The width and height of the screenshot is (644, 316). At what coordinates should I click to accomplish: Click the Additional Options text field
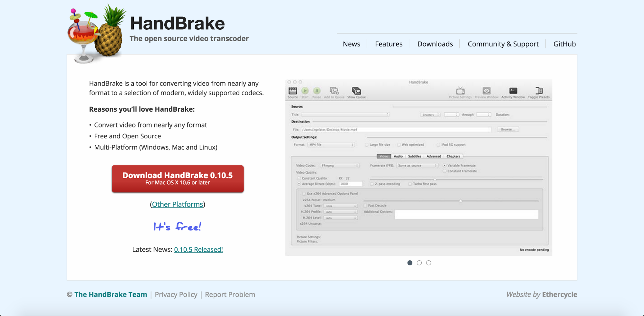pyautogui.click(x=466, y=214)
